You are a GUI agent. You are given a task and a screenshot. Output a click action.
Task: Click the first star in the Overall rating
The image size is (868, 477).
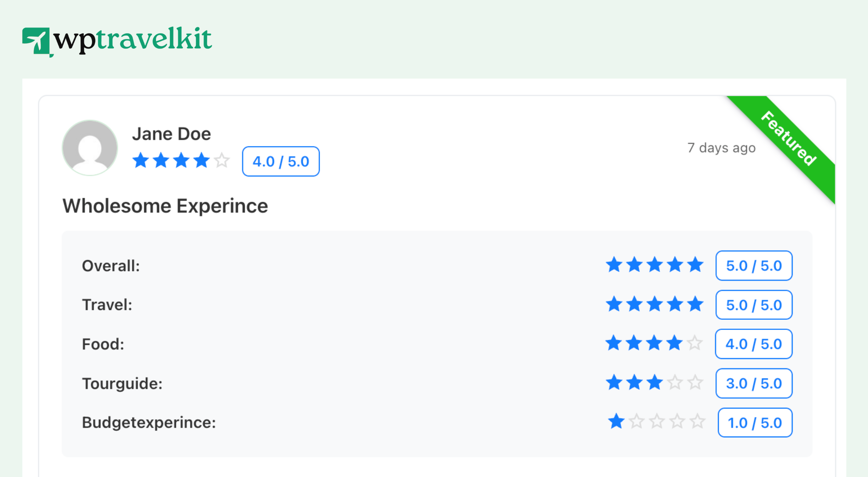coord(614,265)
